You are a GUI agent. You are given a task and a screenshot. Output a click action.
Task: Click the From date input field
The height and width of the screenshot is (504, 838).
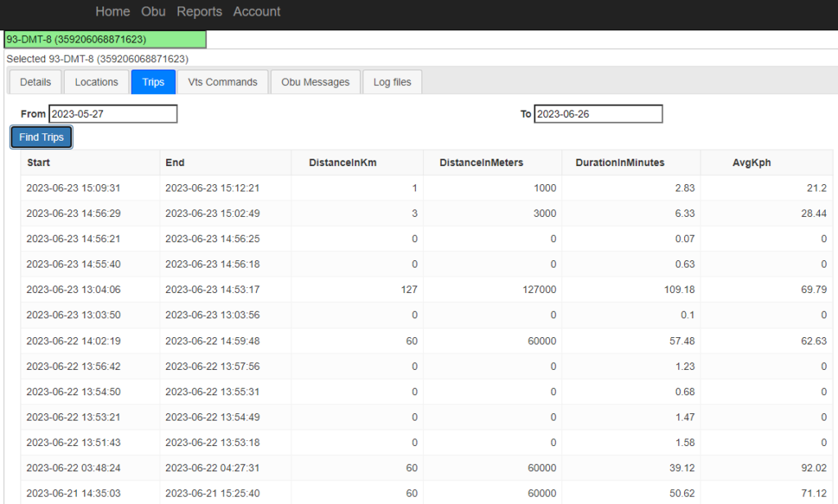(x=113, y=115)
